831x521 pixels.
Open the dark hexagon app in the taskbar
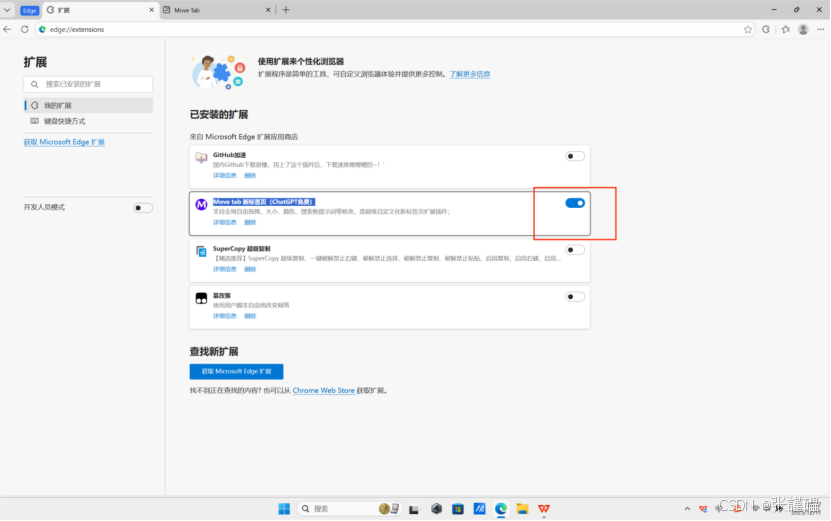coord(436,509)
